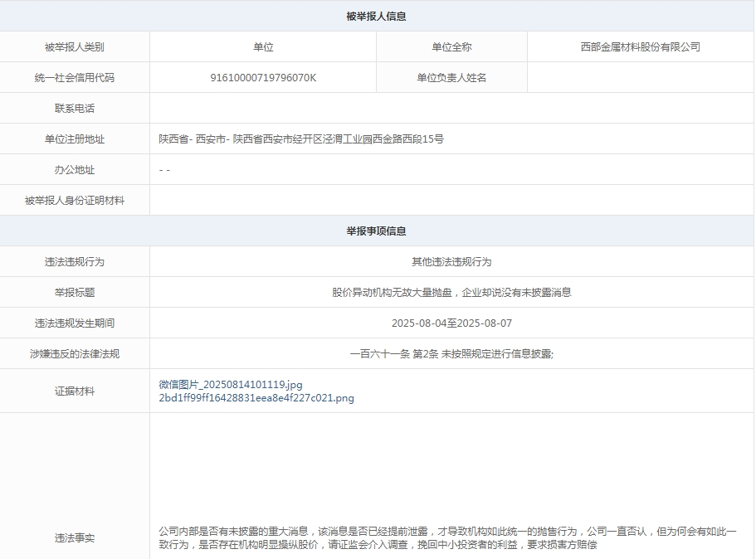Click the 违法违规发生期间 label
This screenshot has height=559, width=756.
click(74, 323)
